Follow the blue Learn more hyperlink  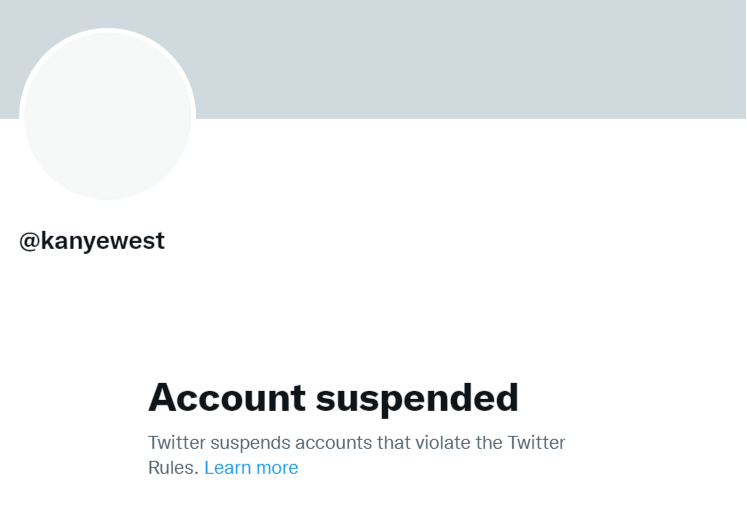click(x=251, y=467)
